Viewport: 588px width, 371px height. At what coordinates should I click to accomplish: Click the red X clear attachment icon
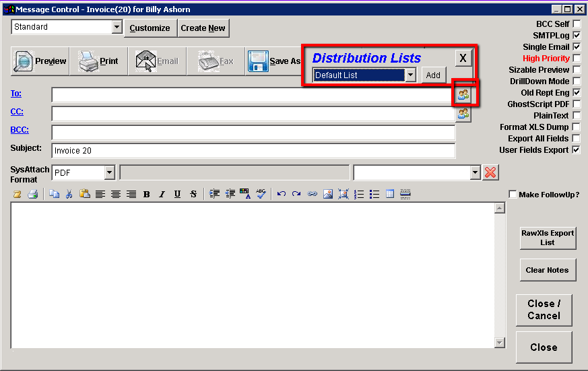coord(490,172)
